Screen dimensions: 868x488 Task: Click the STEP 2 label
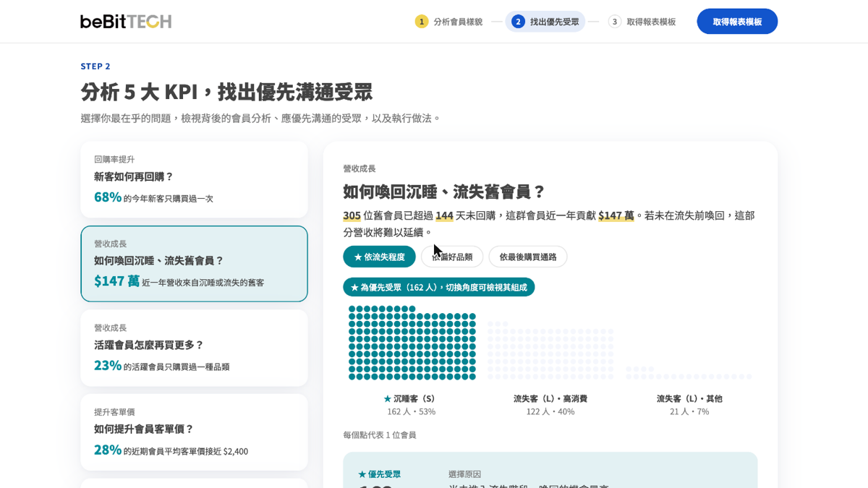[x=95, y=67]
